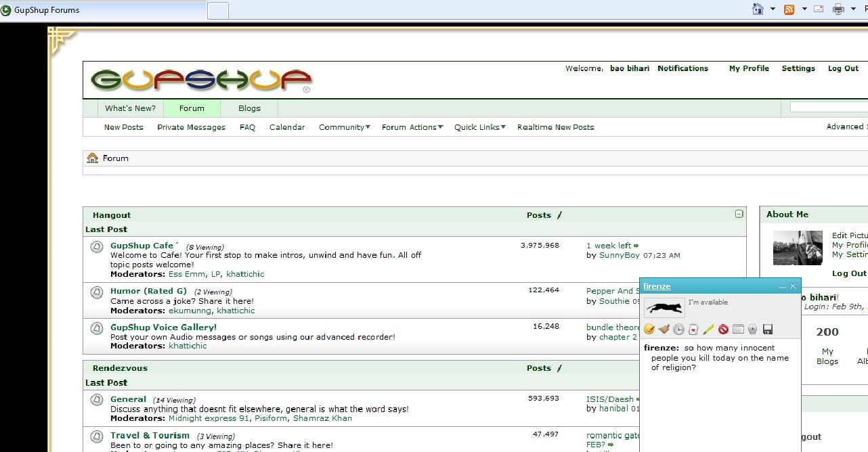Screen dimensions: 868x452
Task: Click the RSS feeds icon in browser toolbar
Action: tap(789, 9)
